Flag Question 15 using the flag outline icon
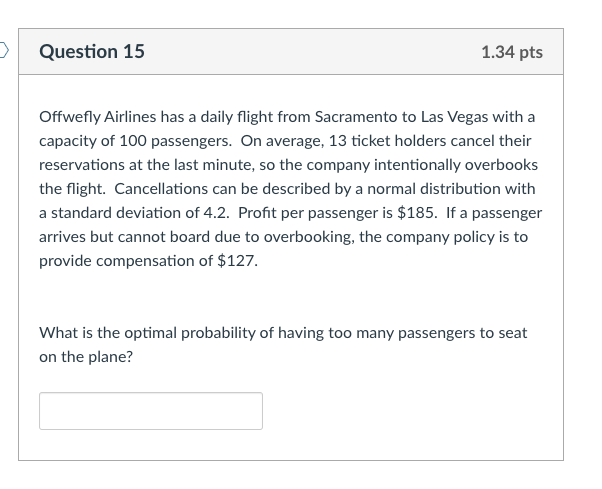The width and height of the screenshot is (602, 489). pyautogui.click(x=3, y=50)
